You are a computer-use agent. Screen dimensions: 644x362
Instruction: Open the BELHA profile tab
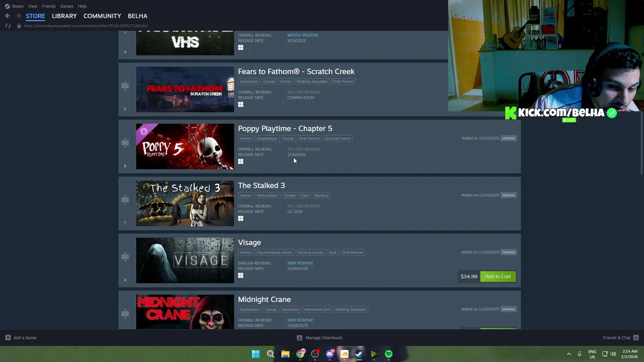coord(137,16)
